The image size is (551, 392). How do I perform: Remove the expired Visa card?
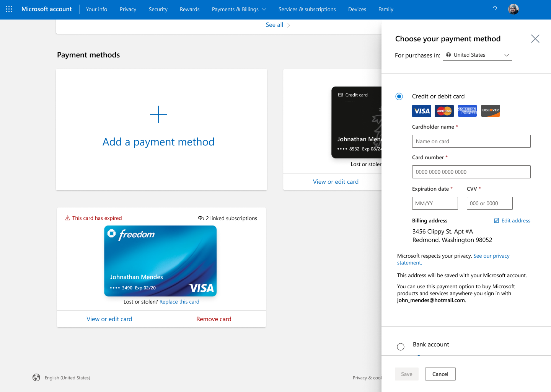click(x=214, y=319)
